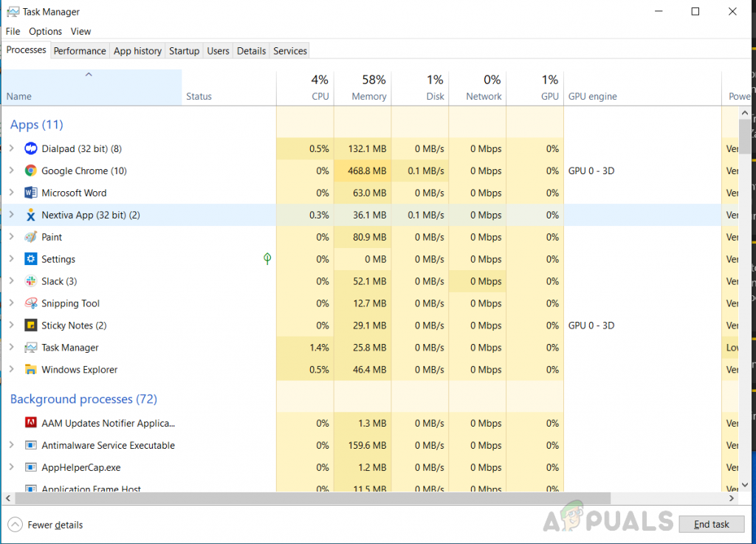Image resolution: width=756 pixels, height=544 pixels.
Task: Click the End task button
Action: point(711,524)
